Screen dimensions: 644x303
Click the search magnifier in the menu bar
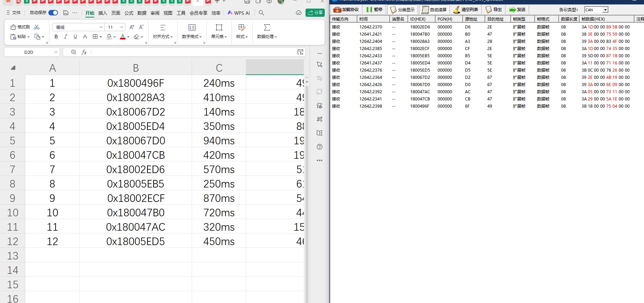tap(261, 13)
